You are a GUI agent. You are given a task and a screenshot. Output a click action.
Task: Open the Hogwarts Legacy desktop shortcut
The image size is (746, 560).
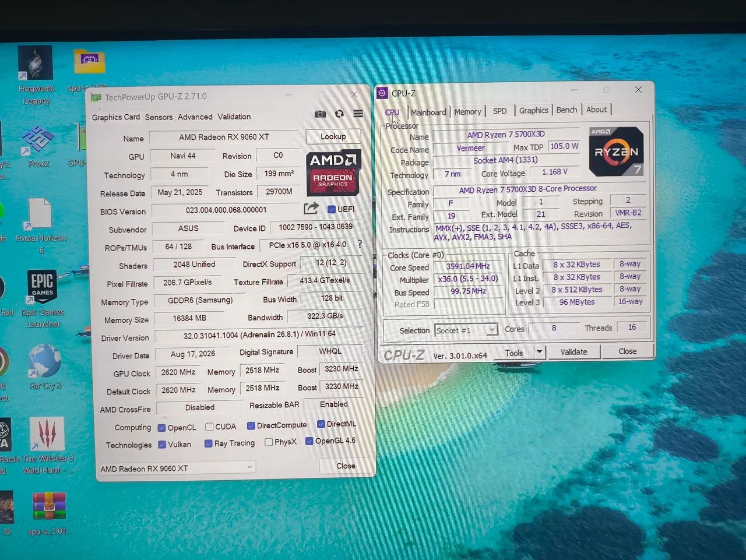[36, 76]
